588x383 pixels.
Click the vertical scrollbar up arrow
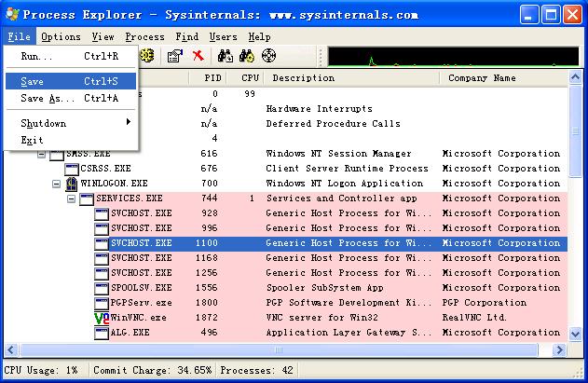point(575,77)
